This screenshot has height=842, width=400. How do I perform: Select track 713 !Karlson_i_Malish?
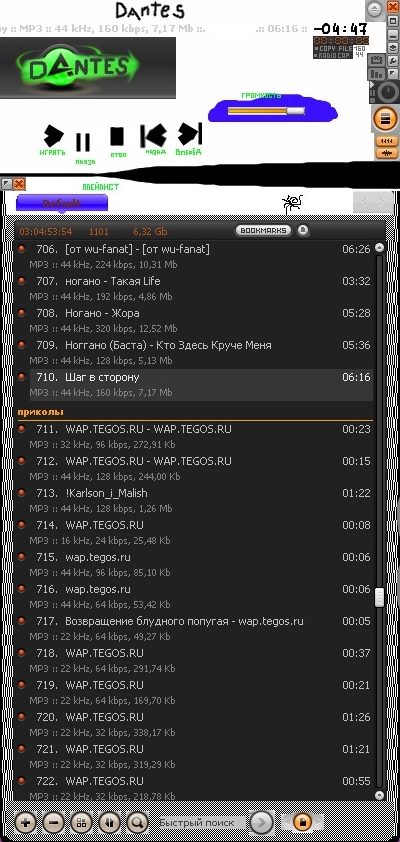[194, 500]
